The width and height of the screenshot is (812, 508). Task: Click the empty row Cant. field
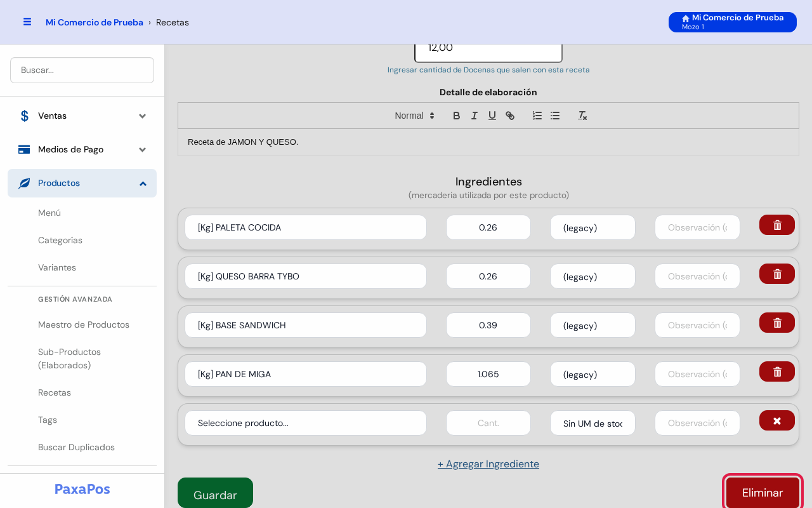[x=488, y=423]
